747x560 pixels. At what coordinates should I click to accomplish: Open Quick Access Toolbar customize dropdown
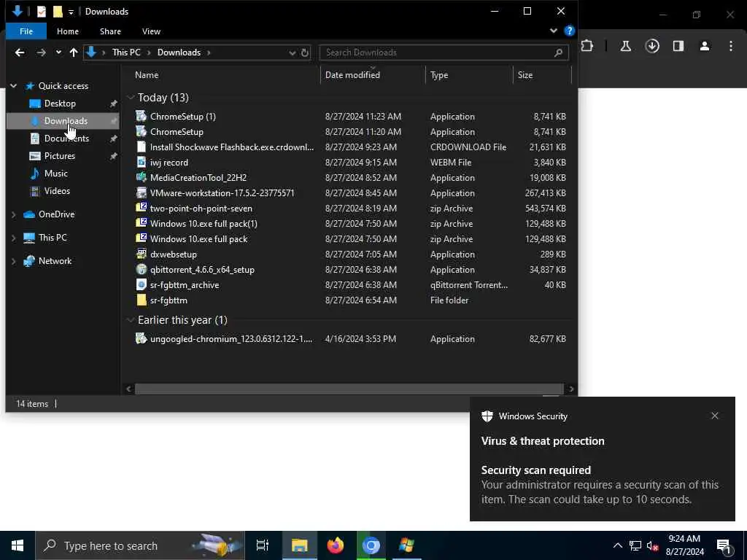coord(71,12)
